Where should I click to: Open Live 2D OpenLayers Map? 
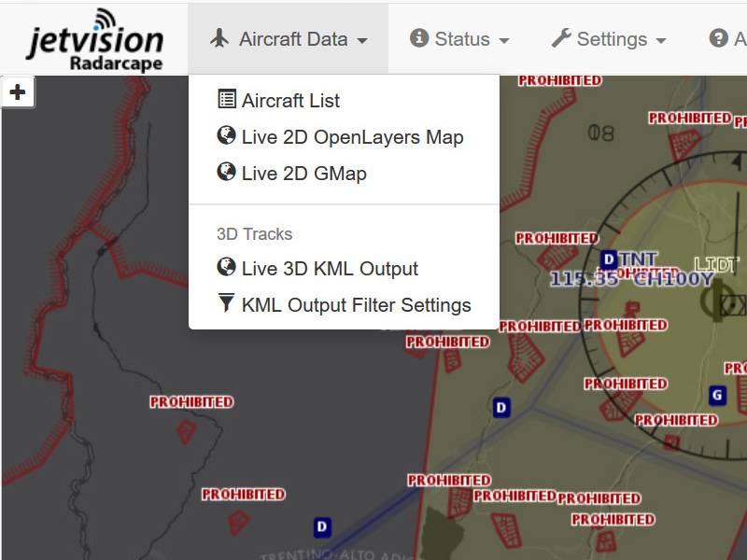(352, 137)
